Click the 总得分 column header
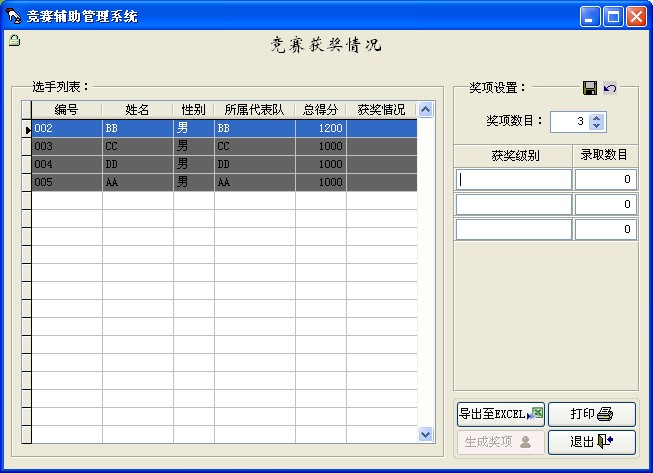 [x=321, y=110]
